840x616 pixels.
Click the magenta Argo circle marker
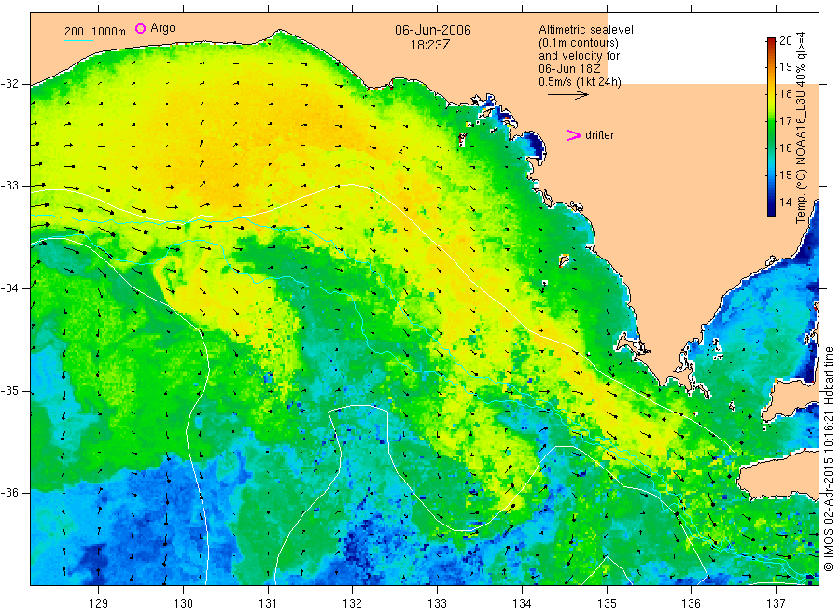(x=140, y=28)
